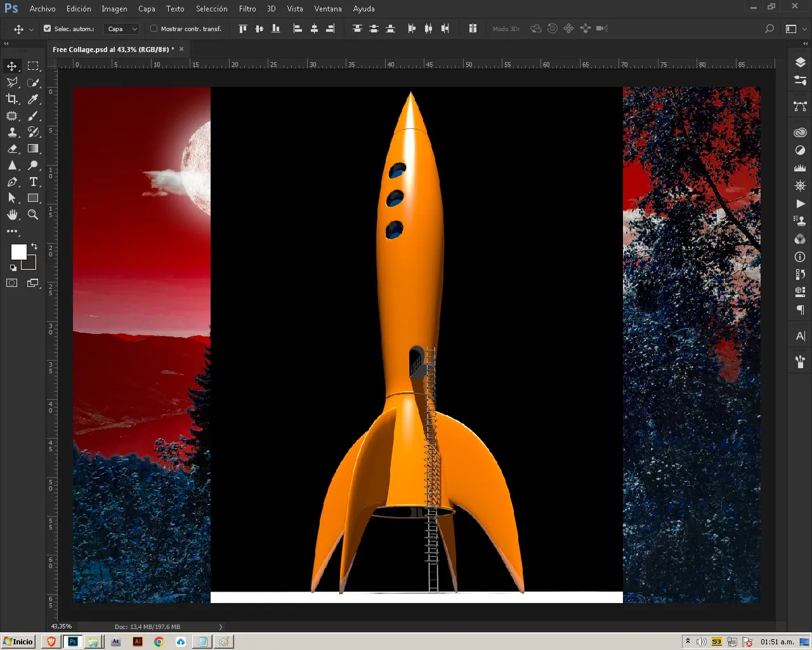Image resolution: width=812 pixels, height=650 pixels.
Task: Toggle Quick Mask mode
Action: click(12, 283)
